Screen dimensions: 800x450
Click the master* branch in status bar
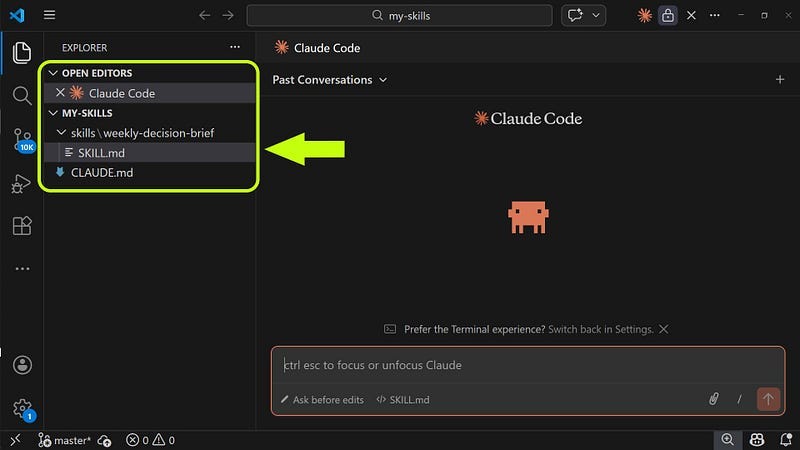click(x=64, y=440)
